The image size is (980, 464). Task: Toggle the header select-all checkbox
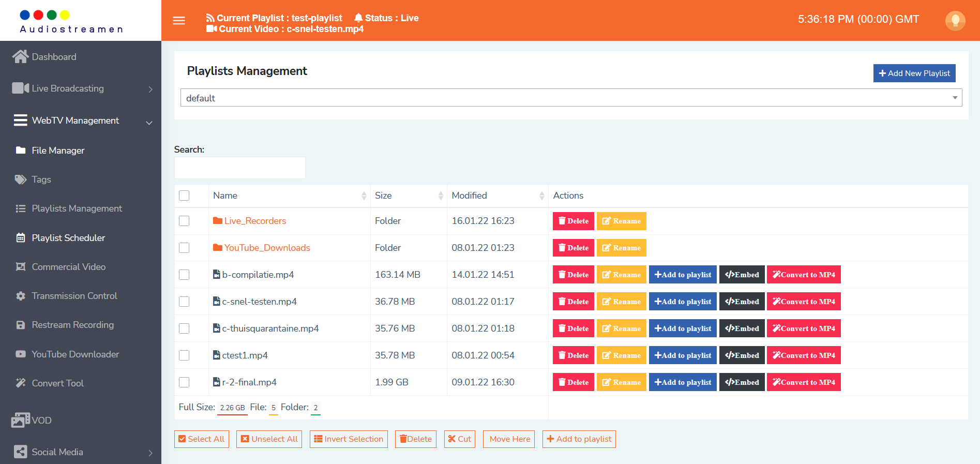click(184, 196)
